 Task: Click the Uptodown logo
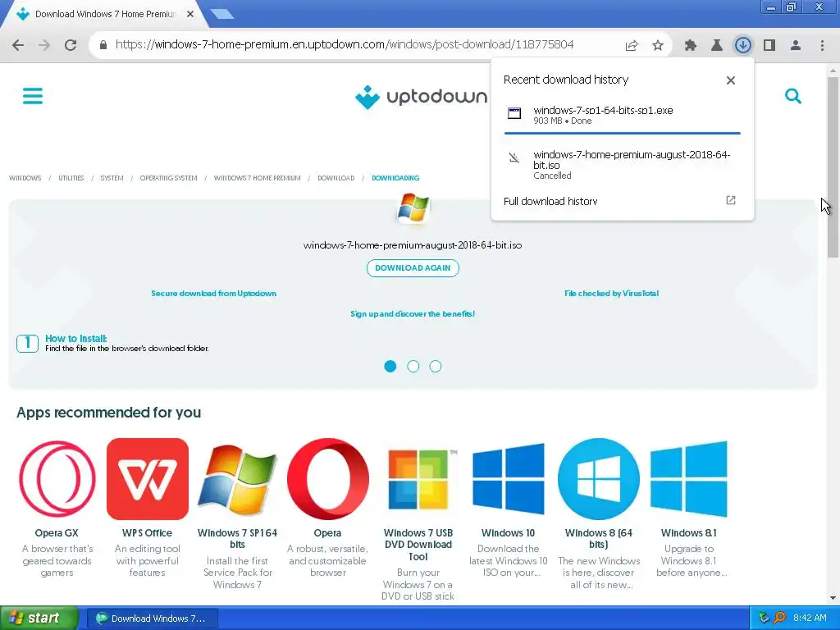pos(421,97)
